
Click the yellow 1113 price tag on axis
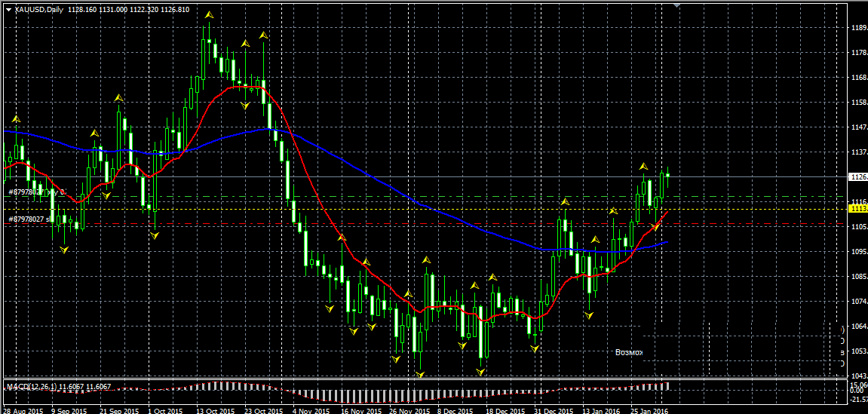point(858,209)
